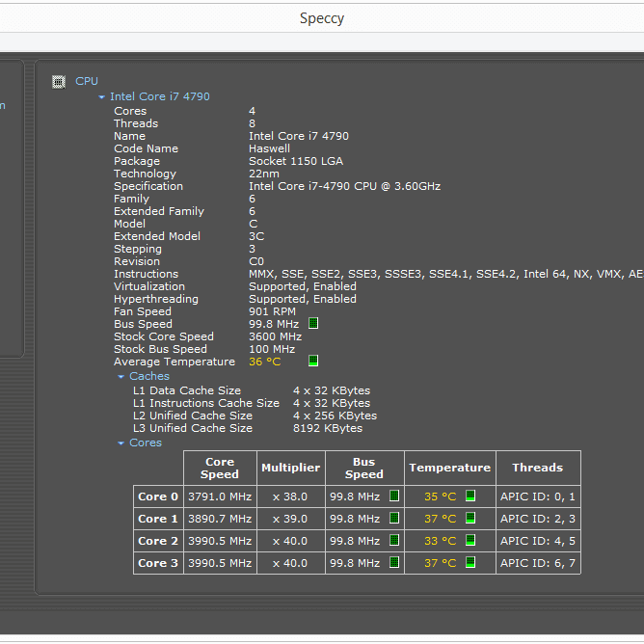
Task: Click the Specification value Intel Core i7-4790 CPU
Action: tap(344, 186)
